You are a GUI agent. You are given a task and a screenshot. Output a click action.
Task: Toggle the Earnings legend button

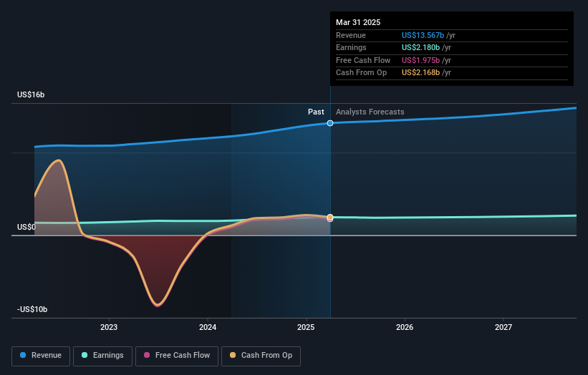(x=102, y=356)
